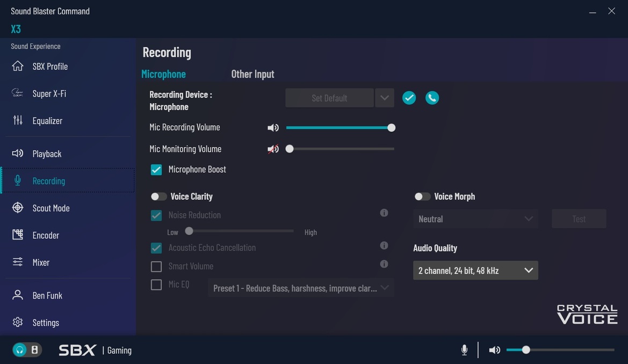The height and width of the screenshot is (364, 628).
Task: Open the Mic EQ preset dropdown
Action: (301, 288)
